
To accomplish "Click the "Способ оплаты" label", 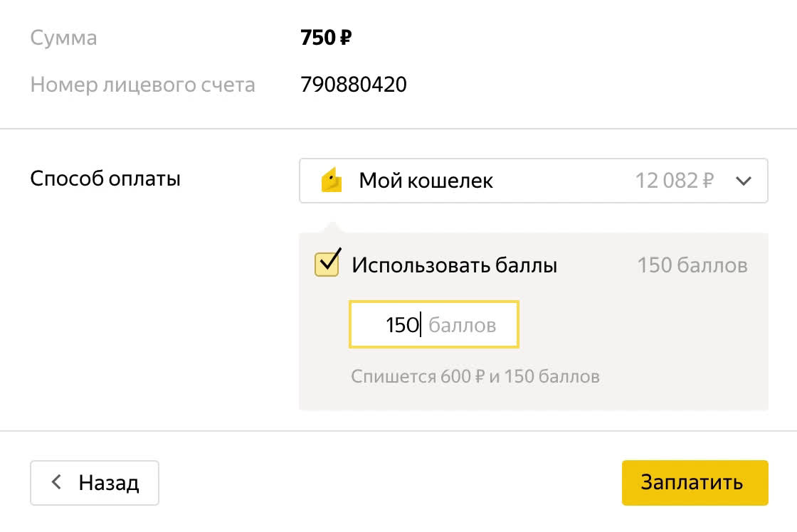I will [x=105, y=179].
